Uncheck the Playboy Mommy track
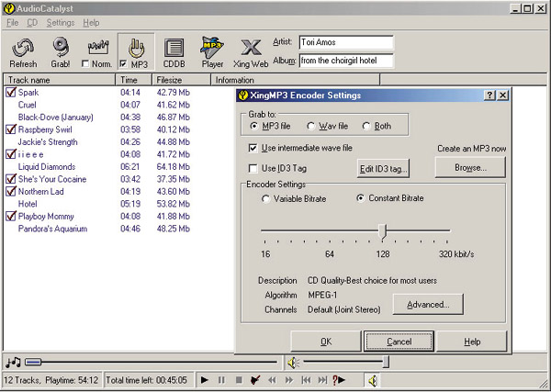Image resolution: width=551 pixels, height=392 pixels. pos(11,217)
